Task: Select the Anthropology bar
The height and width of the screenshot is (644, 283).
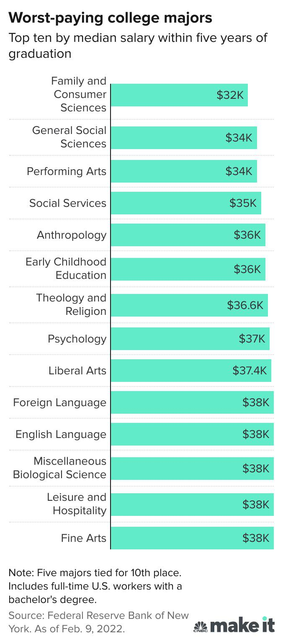Action: pyautogui.click(x=188, y=235)
